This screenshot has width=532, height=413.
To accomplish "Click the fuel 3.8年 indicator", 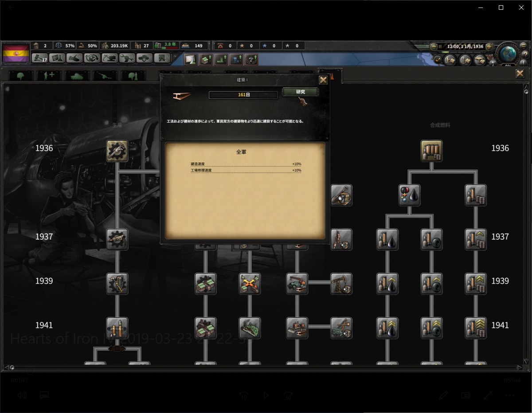I will click(x=166, y=45).
